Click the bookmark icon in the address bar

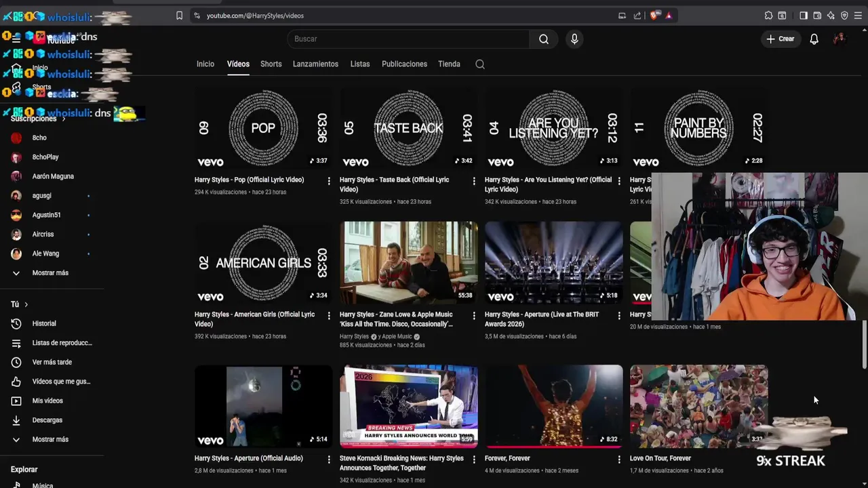[x=179, y=16]
